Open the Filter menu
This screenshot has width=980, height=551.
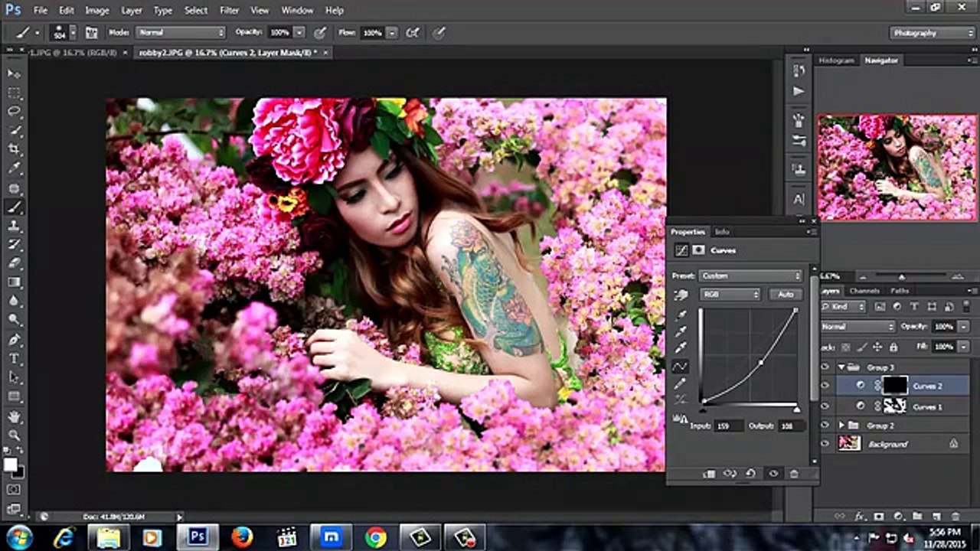tap(230, 11)
